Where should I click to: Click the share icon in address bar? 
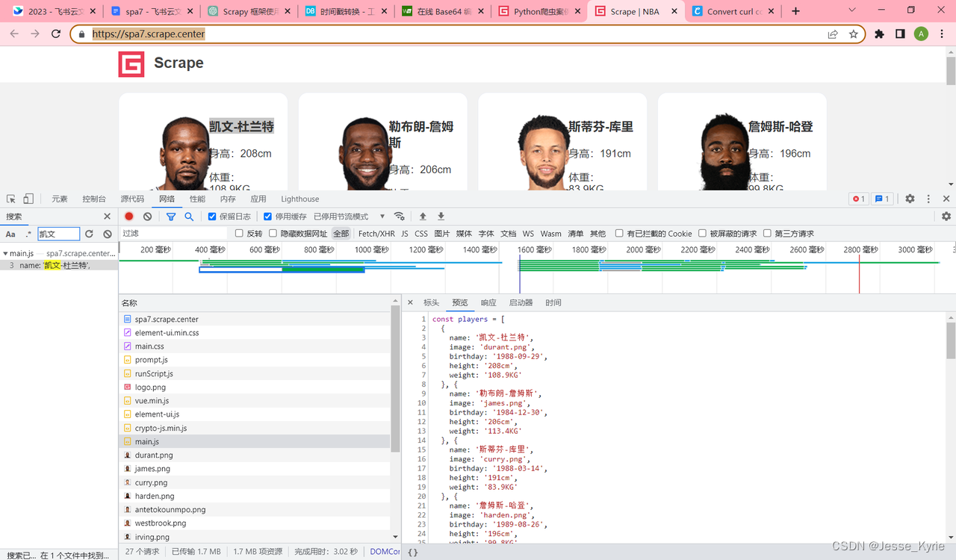(833, 34)
